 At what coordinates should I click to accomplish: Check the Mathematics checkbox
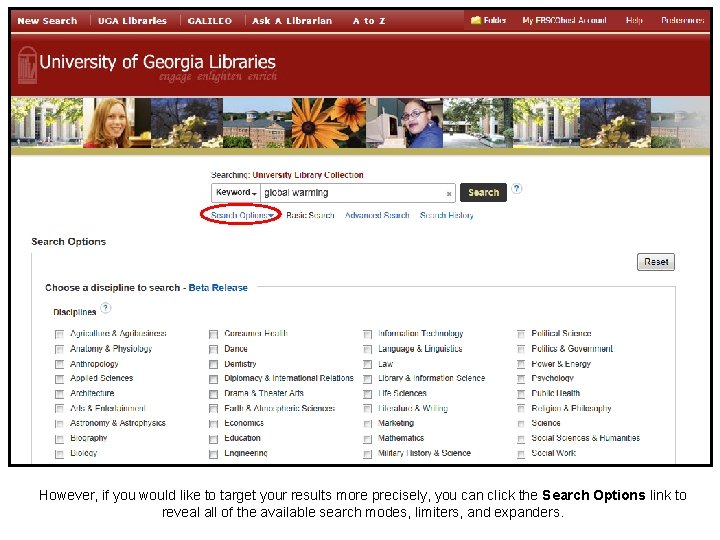coord(367,439)
